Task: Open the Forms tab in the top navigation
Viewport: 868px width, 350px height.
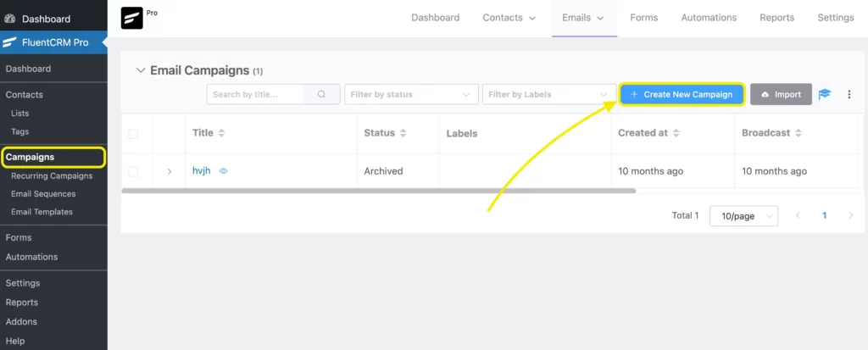Action: click(x=644, y=18)
